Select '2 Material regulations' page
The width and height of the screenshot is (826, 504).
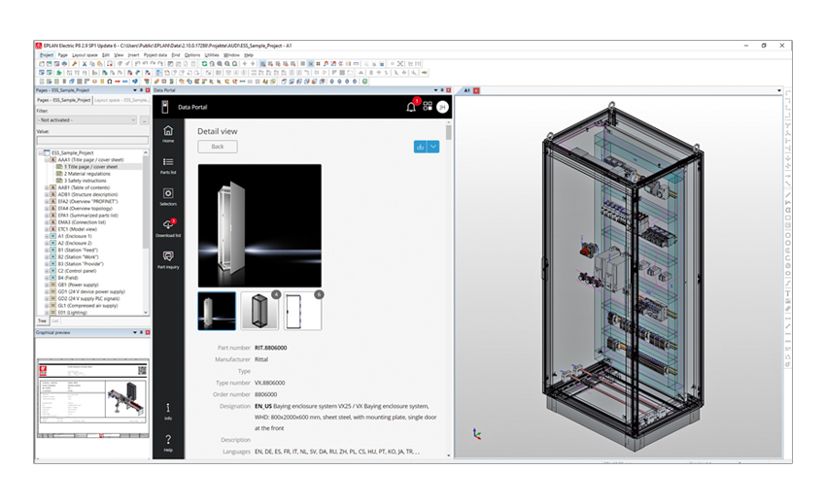pyautogui.click(x=86, y=174)
